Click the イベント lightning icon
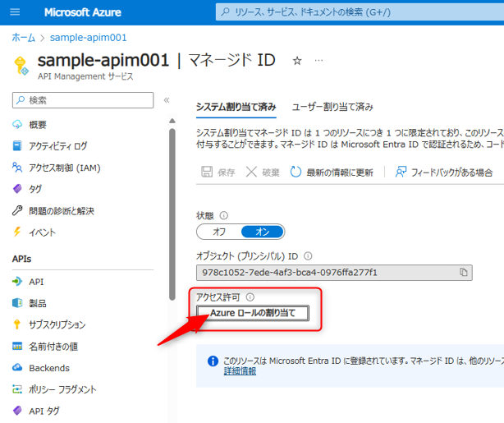 click(x=17, y=232)
